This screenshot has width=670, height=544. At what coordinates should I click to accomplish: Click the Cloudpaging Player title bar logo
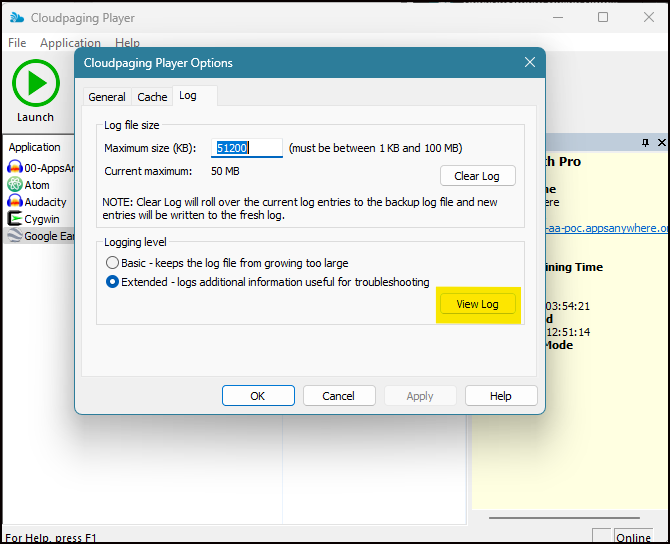(15, 17)
